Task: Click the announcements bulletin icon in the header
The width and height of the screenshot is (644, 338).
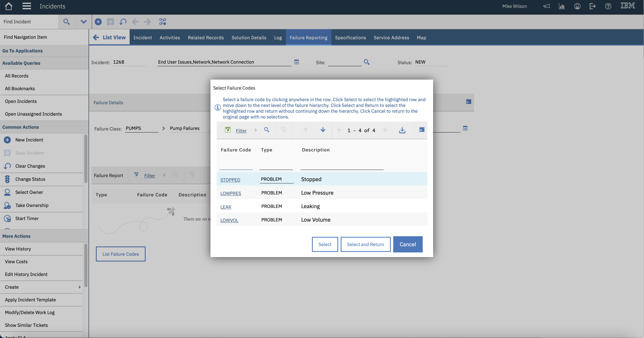Action: tap(547, 6)
